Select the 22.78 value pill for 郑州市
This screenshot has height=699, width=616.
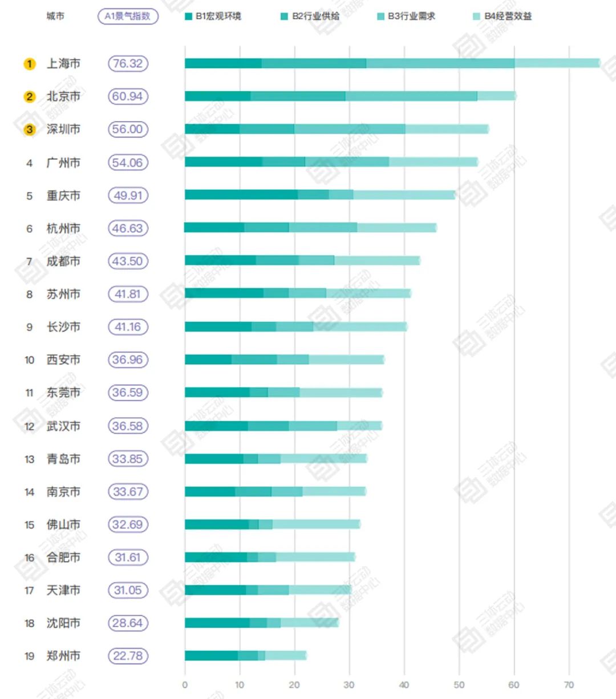(x=128, y=656)
